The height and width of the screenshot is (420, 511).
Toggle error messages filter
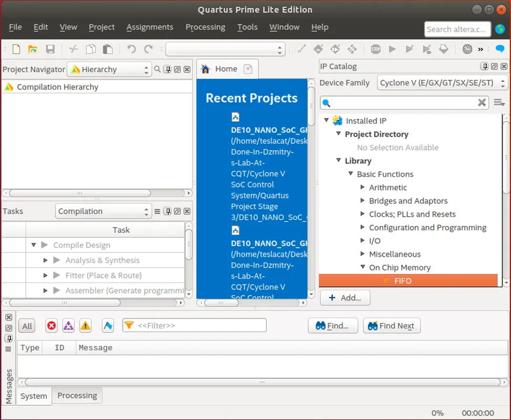pos(51,326)
